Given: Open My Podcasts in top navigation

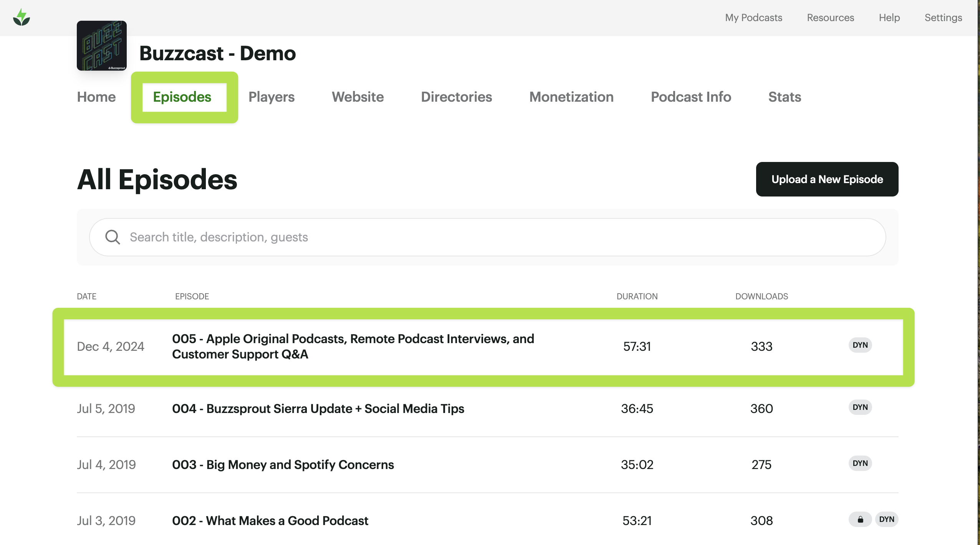Looking at the screenshot, I should pyautogui.click(x=753, y=18).
